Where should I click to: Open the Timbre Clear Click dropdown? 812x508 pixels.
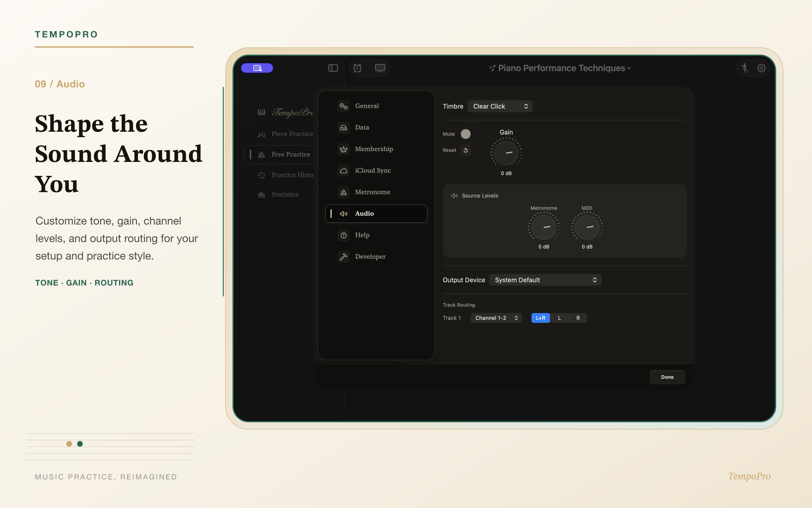coord(500,106)
